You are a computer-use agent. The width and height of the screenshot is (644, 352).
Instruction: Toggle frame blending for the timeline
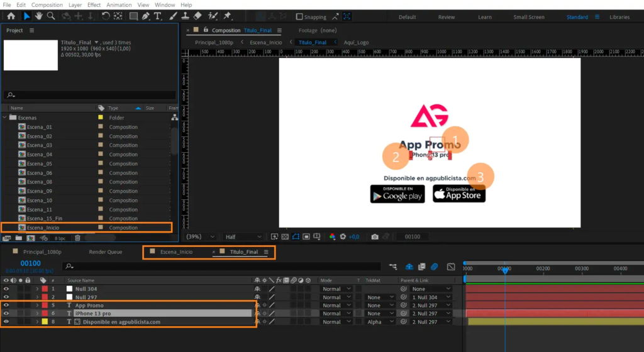422,267
